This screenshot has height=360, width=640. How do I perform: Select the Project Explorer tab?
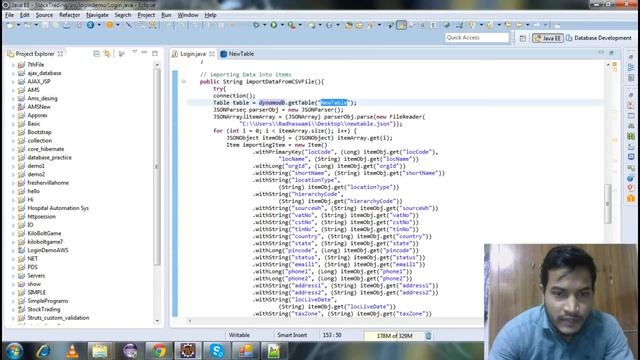tap(35, 54)
